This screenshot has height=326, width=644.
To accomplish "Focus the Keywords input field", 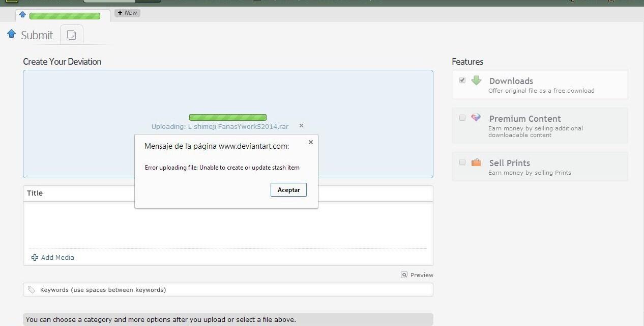I will [228, 290].
